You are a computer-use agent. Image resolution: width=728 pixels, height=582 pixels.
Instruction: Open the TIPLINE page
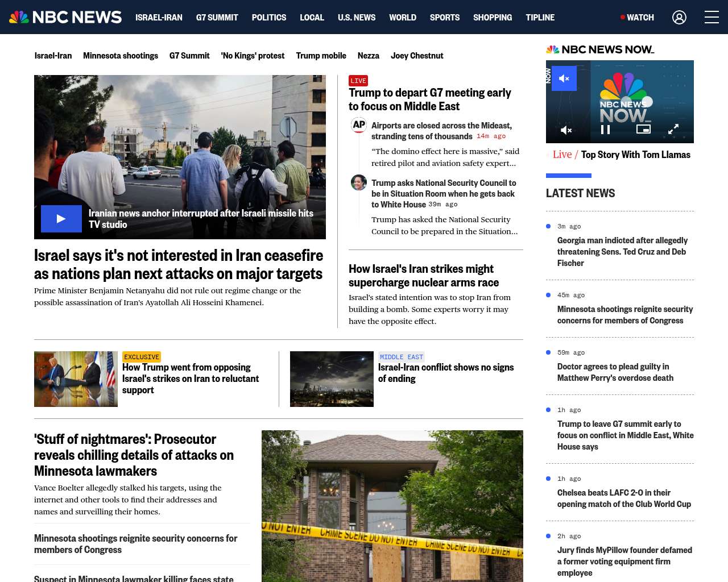coord(540,18)
